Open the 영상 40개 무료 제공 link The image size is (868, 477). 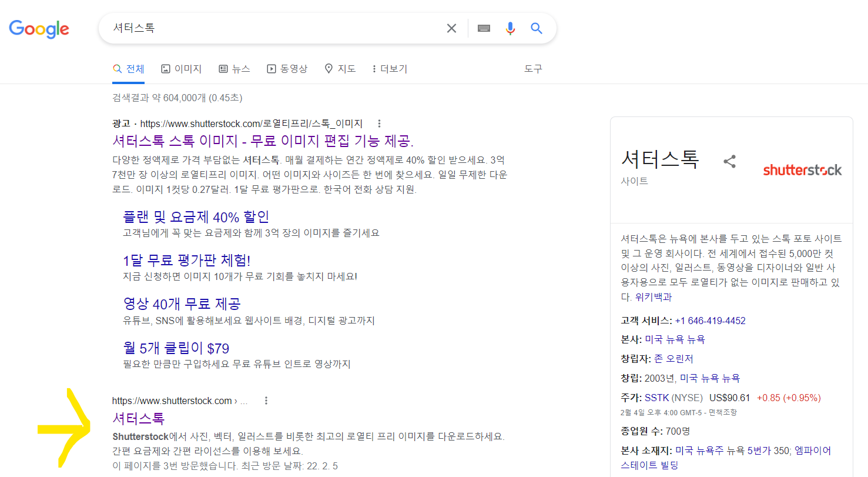(x=182, y=304)
